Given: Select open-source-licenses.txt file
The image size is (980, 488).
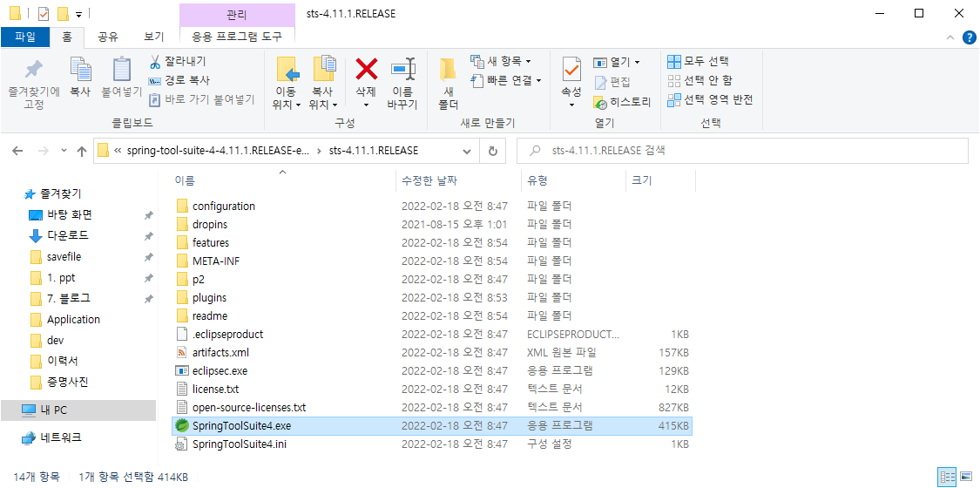Looking at the screenshot, I should 431,408.
